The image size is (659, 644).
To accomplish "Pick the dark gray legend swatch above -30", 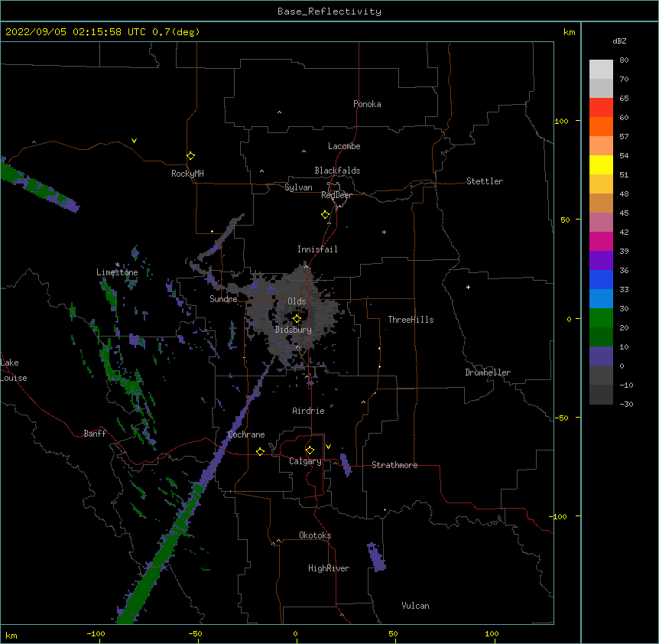I will tap(601, 395).
